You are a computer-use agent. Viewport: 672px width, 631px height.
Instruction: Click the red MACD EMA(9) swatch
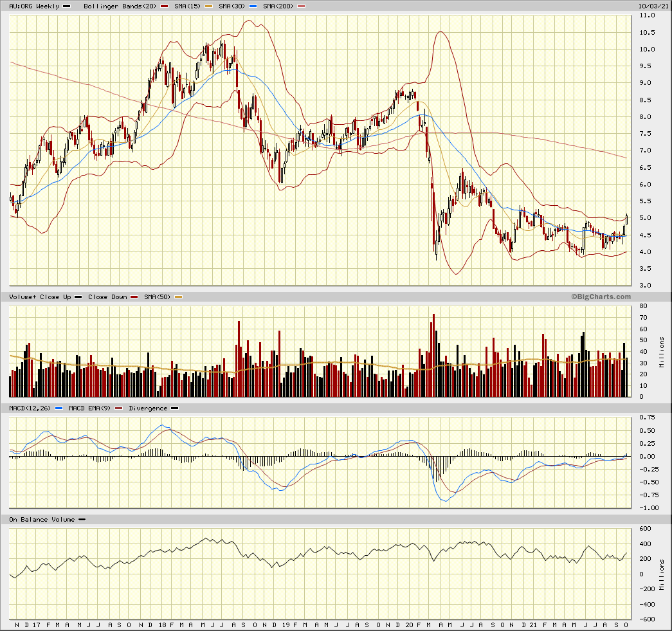click(x=119, y=408)
